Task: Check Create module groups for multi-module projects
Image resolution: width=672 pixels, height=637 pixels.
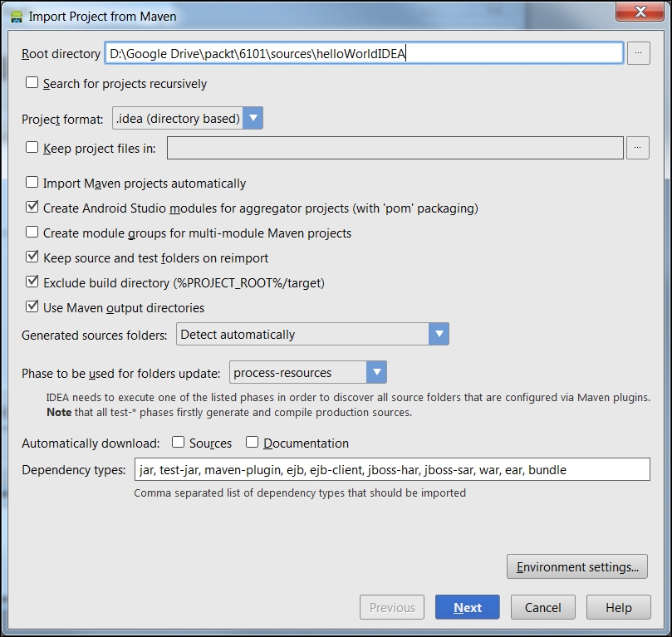Action: [x=32, y=233]
